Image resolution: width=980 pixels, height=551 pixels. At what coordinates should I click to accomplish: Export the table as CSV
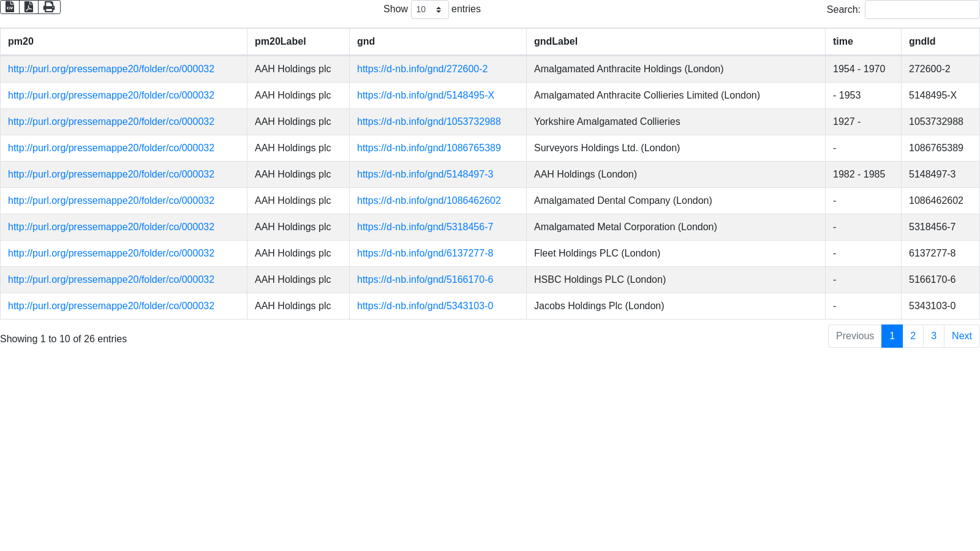10,7
